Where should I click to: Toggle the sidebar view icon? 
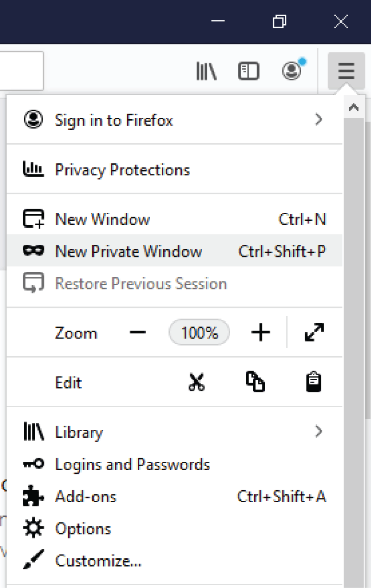click(249, 71)
